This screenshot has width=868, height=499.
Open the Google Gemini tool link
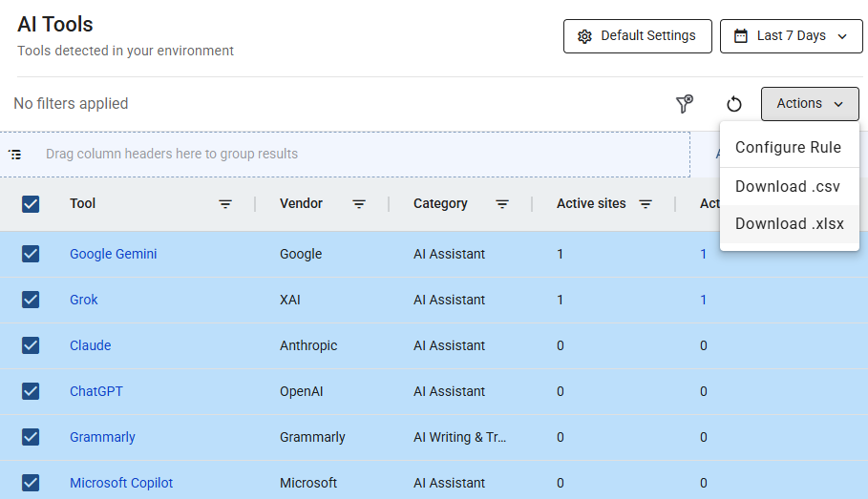coord(113,254)
